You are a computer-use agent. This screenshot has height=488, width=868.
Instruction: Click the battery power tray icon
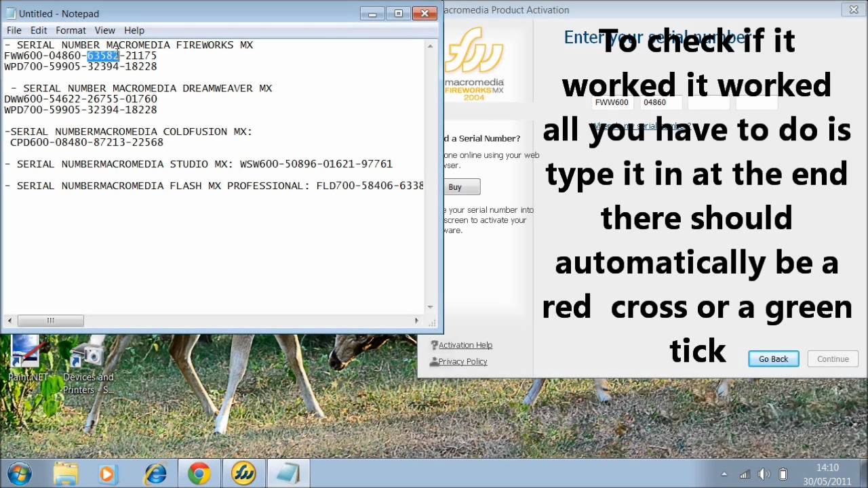[783, 474]
